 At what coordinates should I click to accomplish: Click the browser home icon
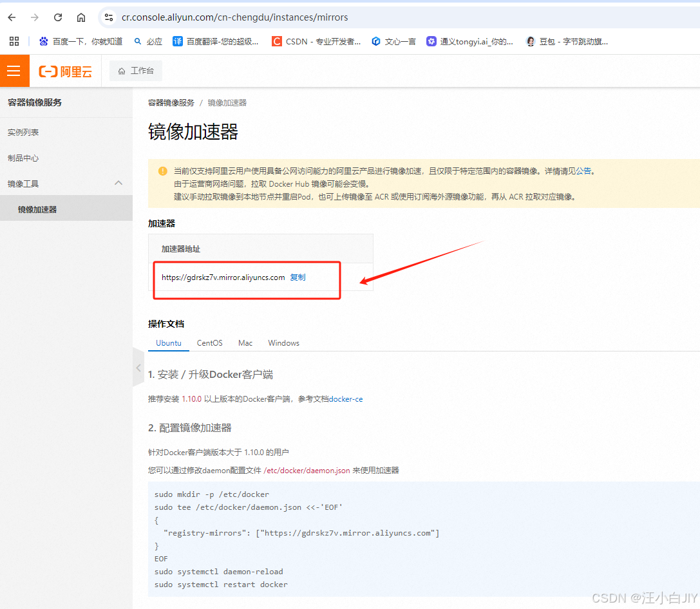tap(80, 17)
